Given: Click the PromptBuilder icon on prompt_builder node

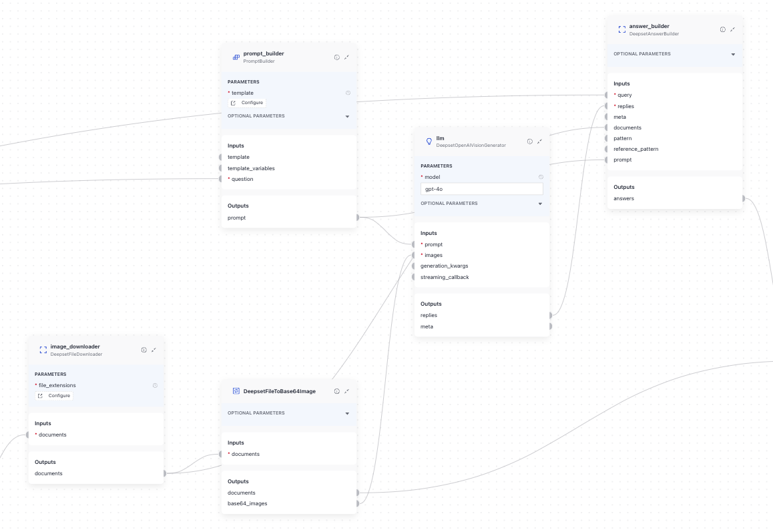Looking at the screenshot, I should (236, 57).
